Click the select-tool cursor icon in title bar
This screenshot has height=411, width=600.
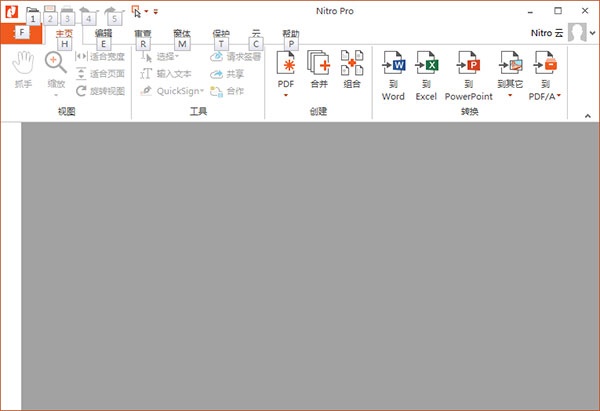135,11
